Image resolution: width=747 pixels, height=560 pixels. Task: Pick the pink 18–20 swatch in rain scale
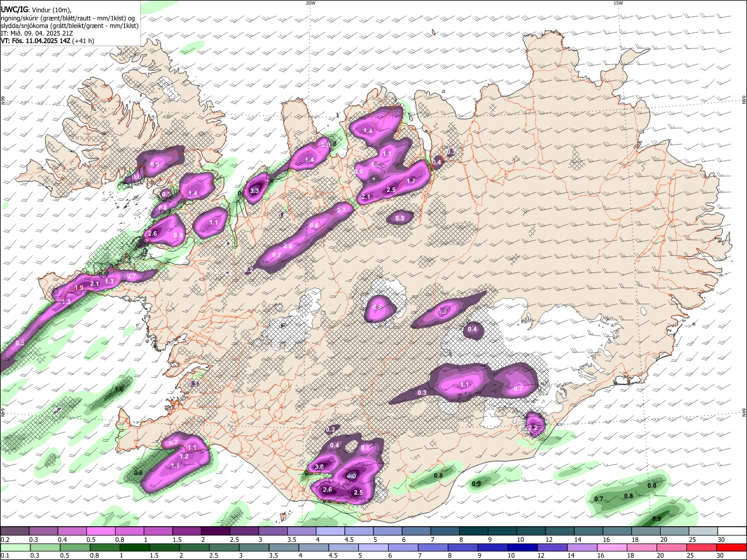641,548
